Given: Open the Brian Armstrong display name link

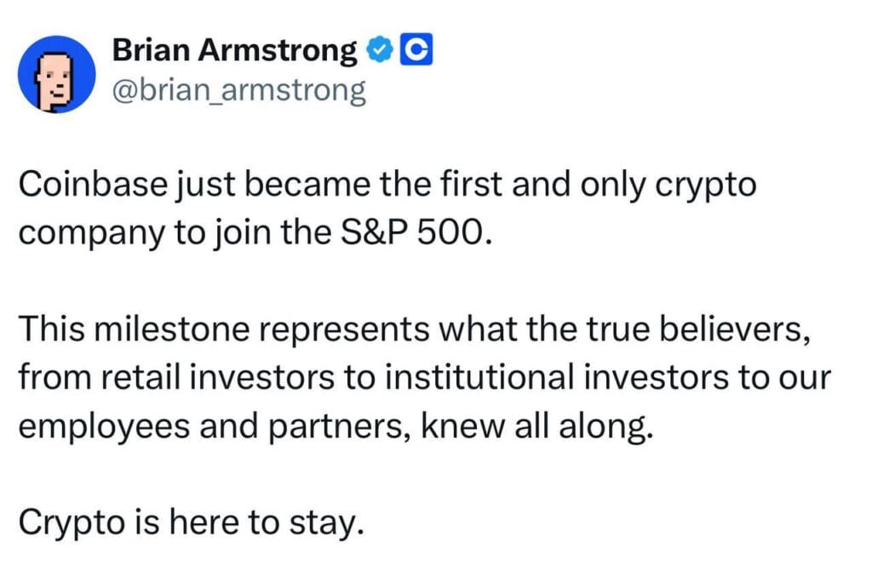Looking at the screenshot, I should click(x=235, y=53).
